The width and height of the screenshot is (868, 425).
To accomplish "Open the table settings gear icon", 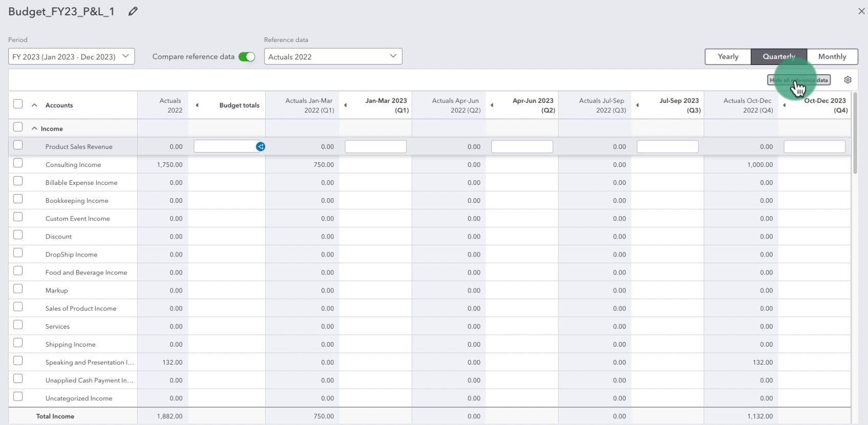I will tap(848, 80).
